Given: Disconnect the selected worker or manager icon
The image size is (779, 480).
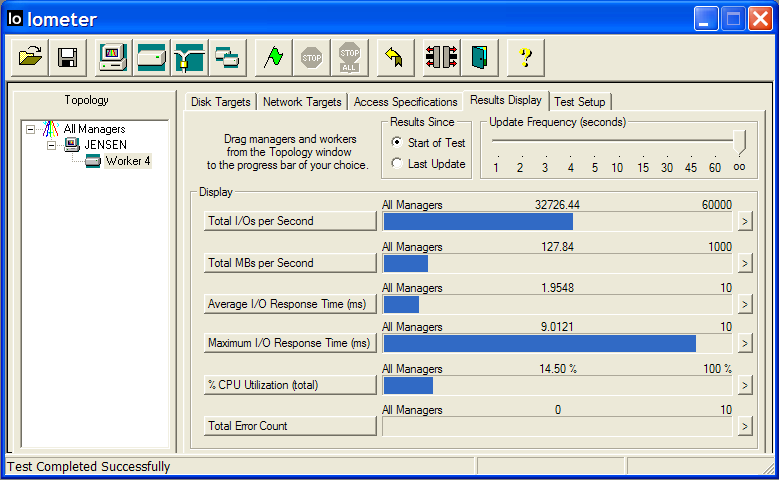Looking at the screenshot, I should tap(441, 58).
